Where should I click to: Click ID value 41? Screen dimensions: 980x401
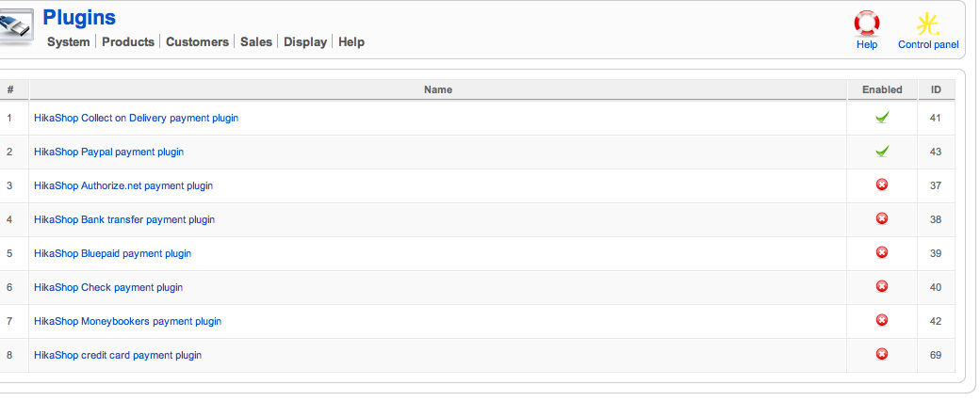point(935,118)
